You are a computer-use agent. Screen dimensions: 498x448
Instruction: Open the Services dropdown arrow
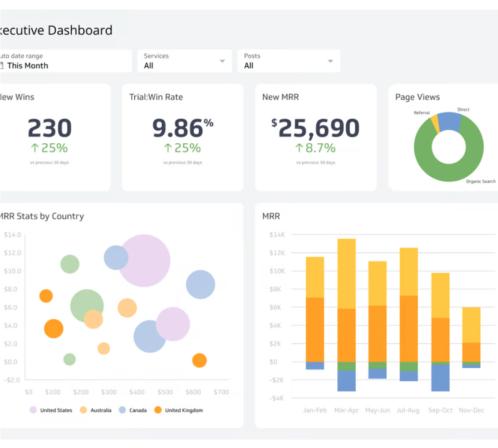tap(222, 61)
